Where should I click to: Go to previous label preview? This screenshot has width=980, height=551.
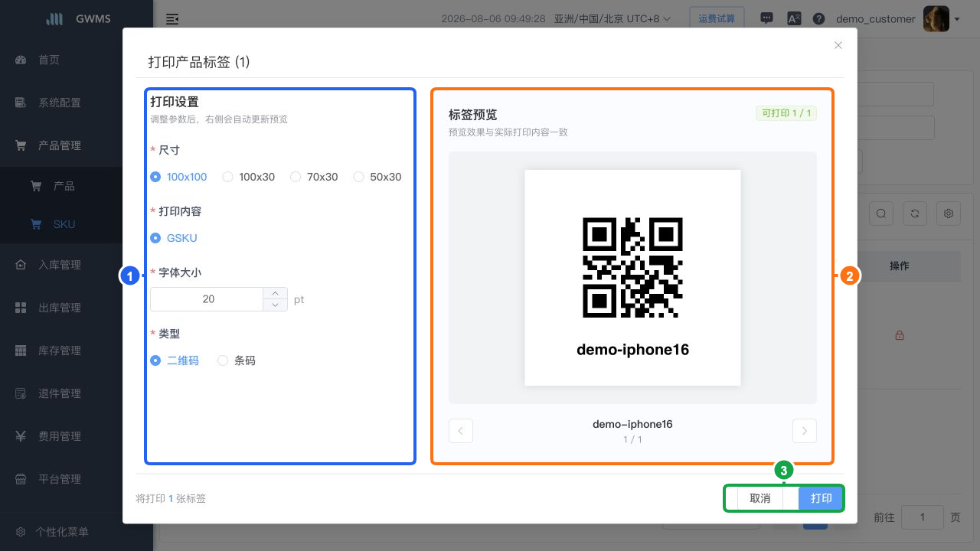pyautogui.click(x=461, y=431)
